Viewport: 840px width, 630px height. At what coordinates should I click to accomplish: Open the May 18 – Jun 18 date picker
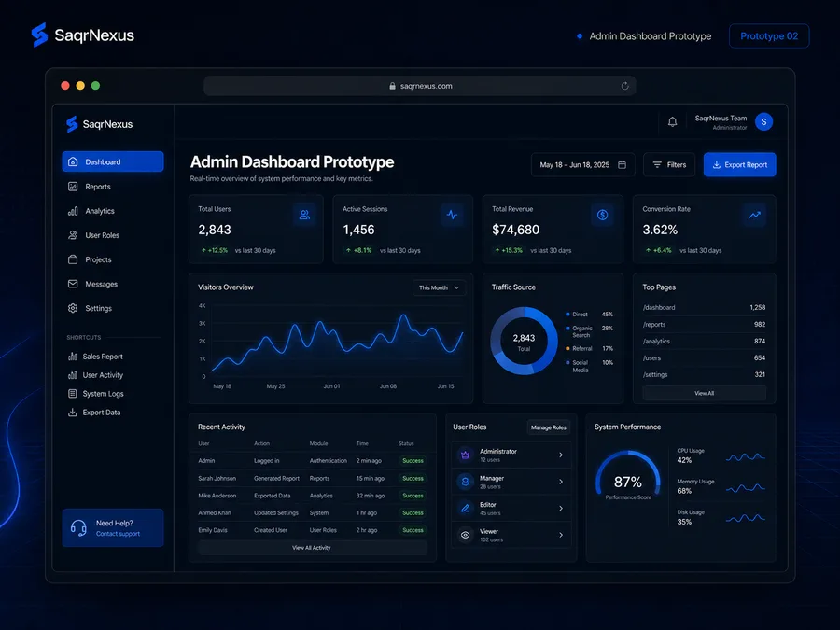(x=582, y=165)
